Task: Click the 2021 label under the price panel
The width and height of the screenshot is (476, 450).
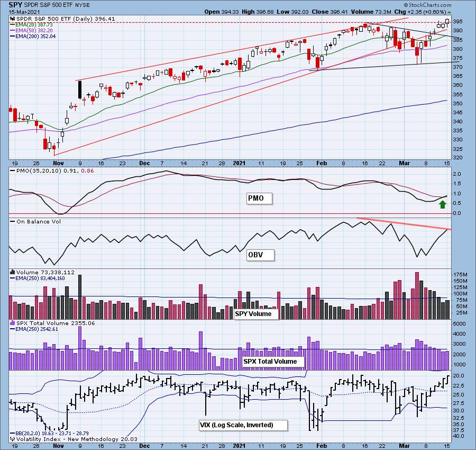Action: 239,163
